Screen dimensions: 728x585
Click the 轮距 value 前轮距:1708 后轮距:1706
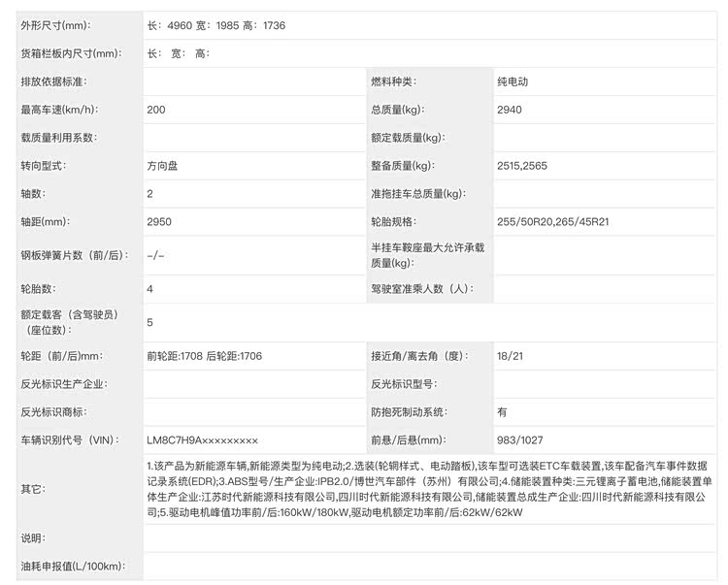(204, 356)
